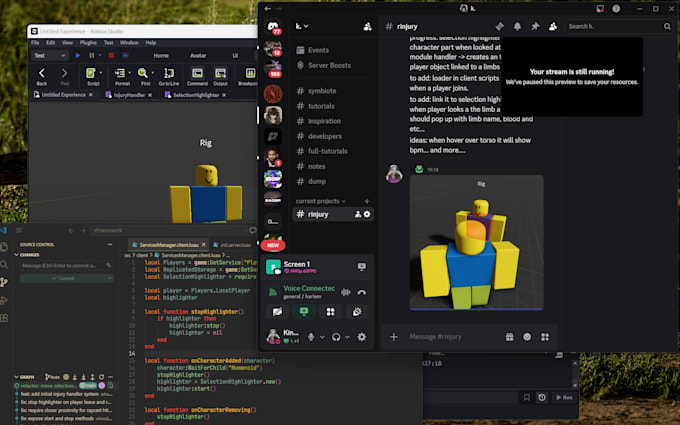This screenshot has height=425, width=680.
Task: Close the SelectionHighlighter script tab
Action: tap(224, 95)
